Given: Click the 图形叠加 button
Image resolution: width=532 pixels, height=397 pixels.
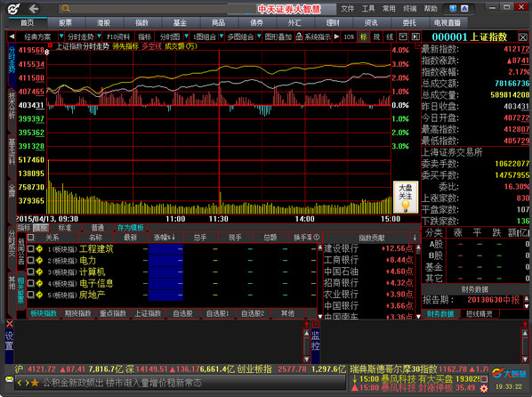Looking at the screenshot, I should (x=278, y=36).
